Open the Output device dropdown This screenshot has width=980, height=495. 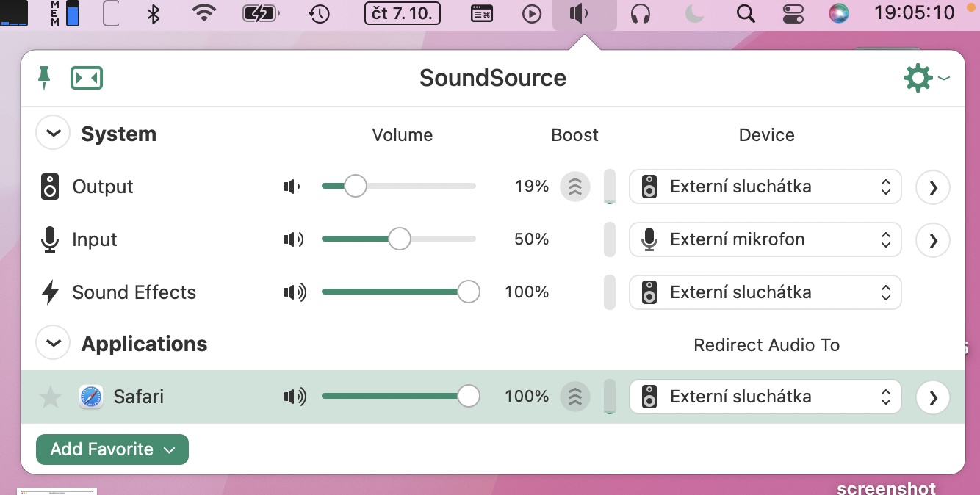click(765, 187)
